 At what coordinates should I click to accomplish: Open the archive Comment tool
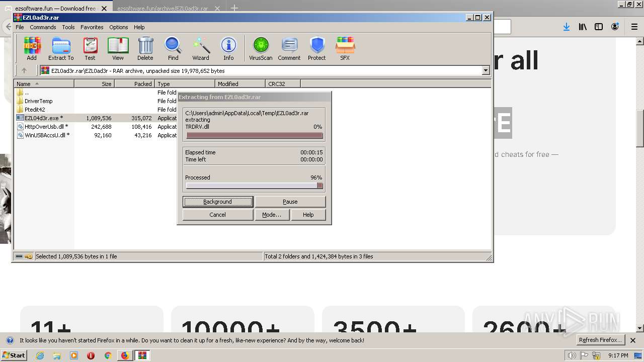[x=289, y=49]
